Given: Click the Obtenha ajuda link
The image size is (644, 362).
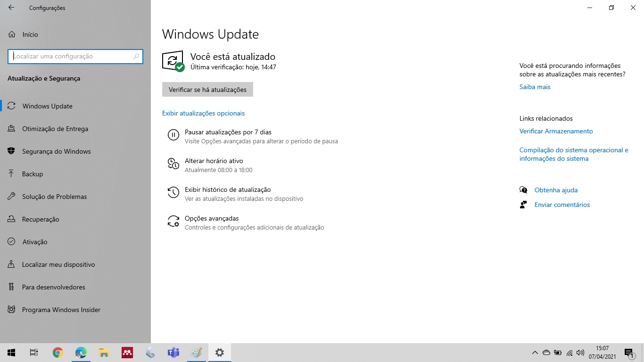Looking at the screenshot, I should [x=556, y=190].
